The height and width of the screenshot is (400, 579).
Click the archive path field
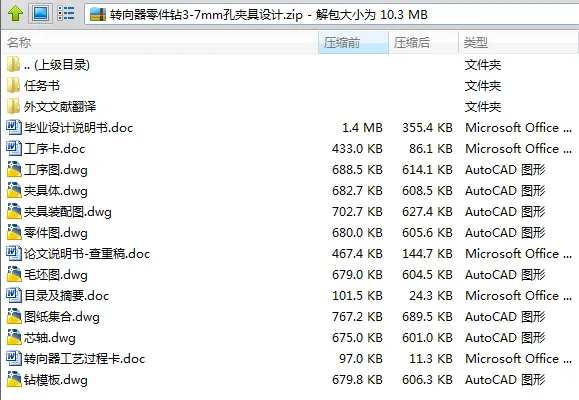[x=331, y=14]
